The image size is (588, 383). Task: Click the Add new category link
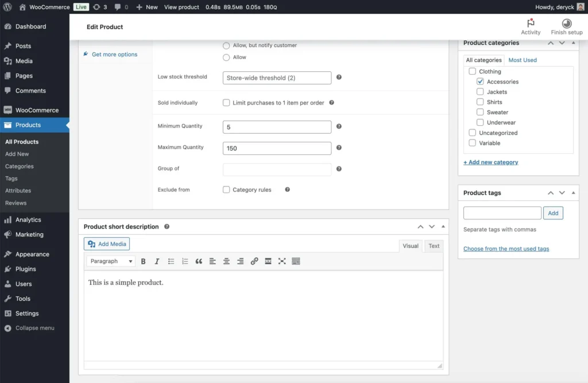(490, 163)
